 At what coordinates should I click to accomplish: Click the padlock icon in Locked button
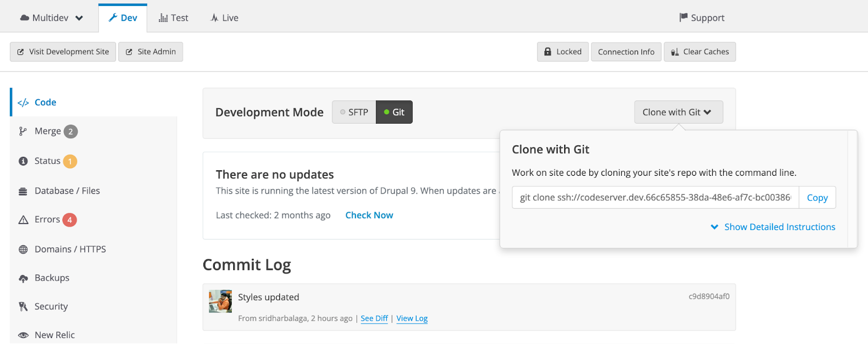[548, 52]
